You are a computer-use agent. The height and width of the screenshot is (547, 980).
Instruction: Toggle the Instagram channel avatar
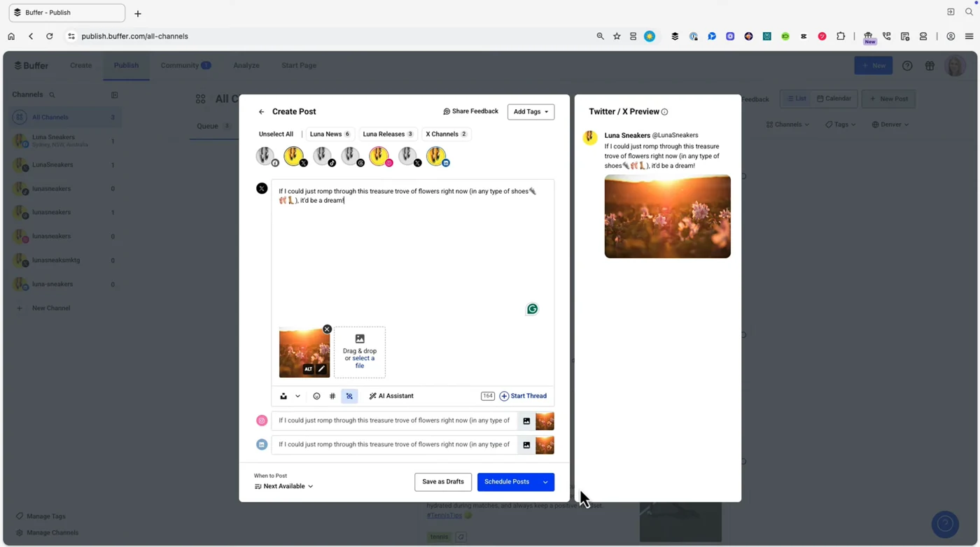point(380,156)
